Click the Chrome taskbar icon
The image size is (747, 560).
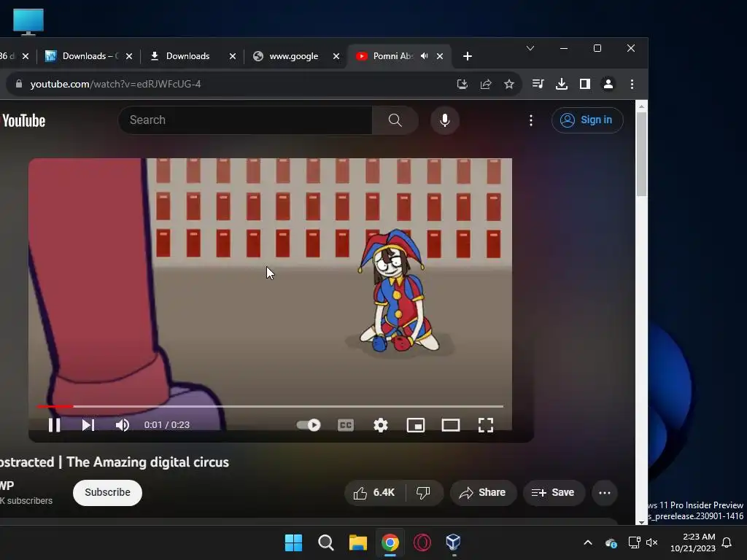(390, 542)
